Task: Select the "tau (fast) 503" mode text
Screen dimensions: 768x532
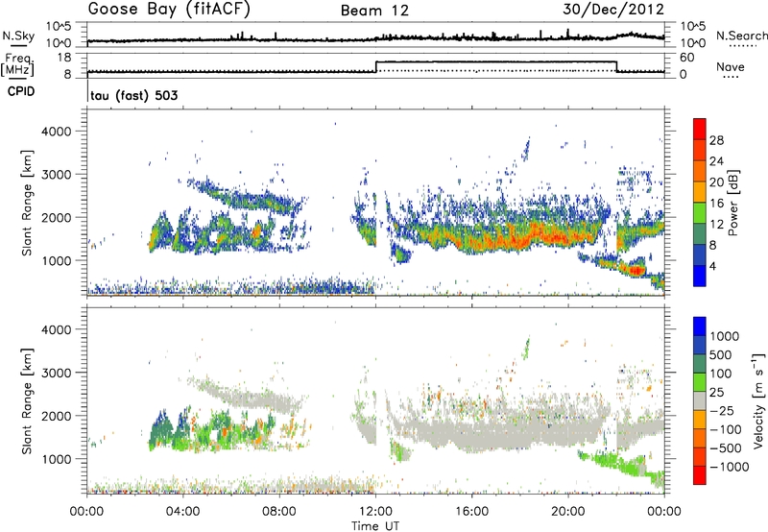Action: (x=133, y=95)
